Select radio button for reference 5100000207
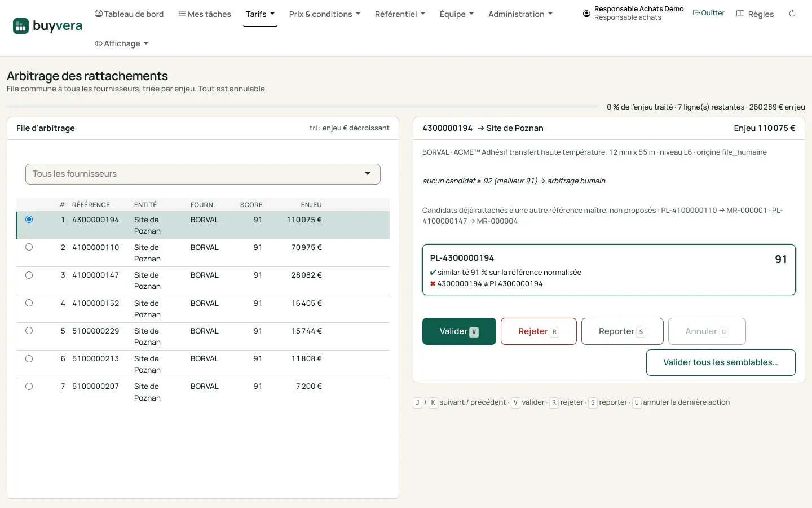Viewport: 812px width, 508px height. click(x=29, y=386)
